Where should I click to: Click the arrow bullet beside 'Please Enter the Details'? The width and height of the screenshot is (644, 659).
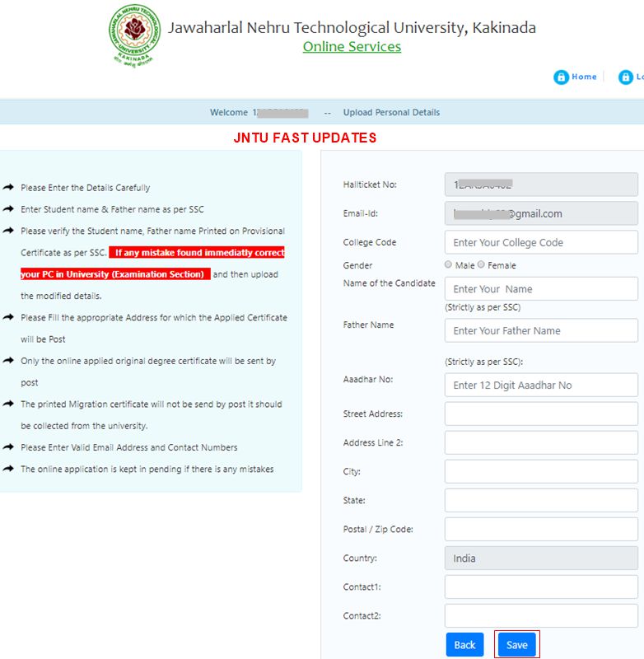point(8,187)
